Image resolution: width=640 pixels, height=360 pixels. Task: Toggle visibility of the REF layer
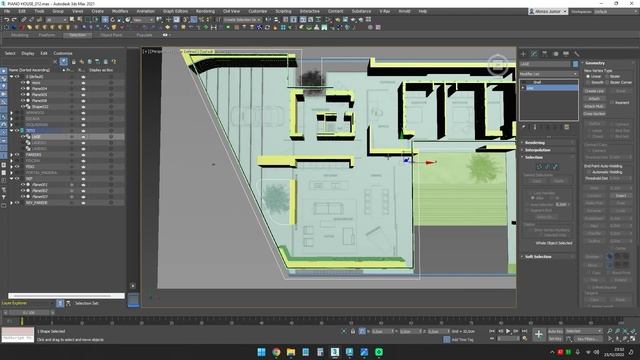[x=17, y=178]
